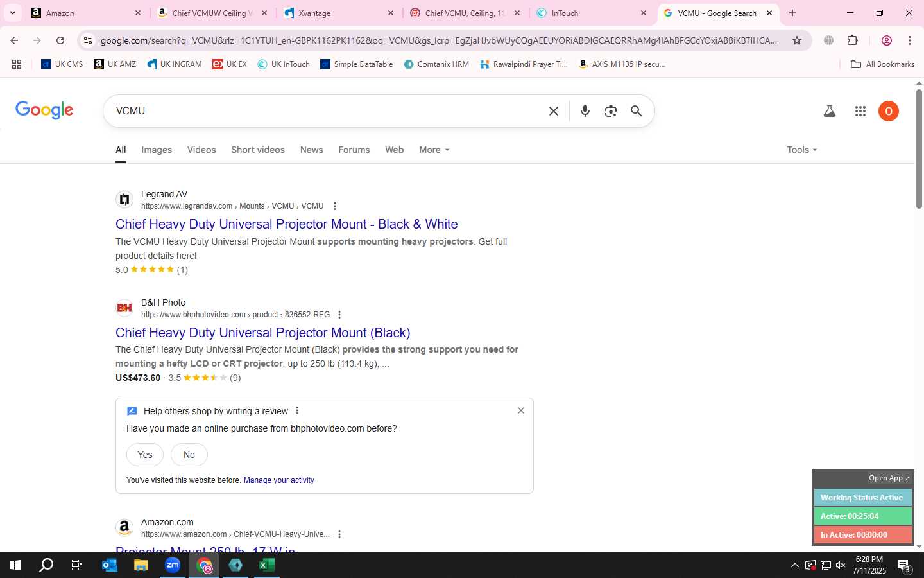Open Manage your activity link
924x578 pixels.
point(279,480)
